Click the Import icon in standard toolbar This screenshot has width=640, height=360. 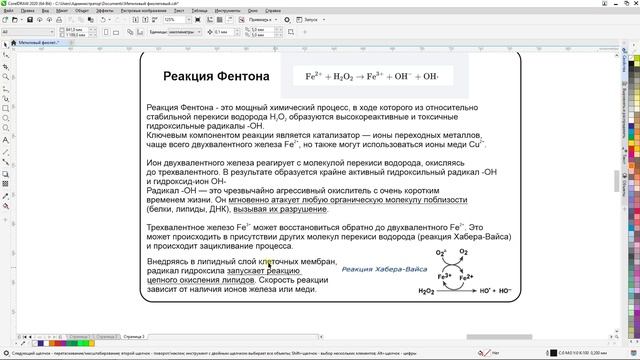pyautogui.click(x=136, y=20)
